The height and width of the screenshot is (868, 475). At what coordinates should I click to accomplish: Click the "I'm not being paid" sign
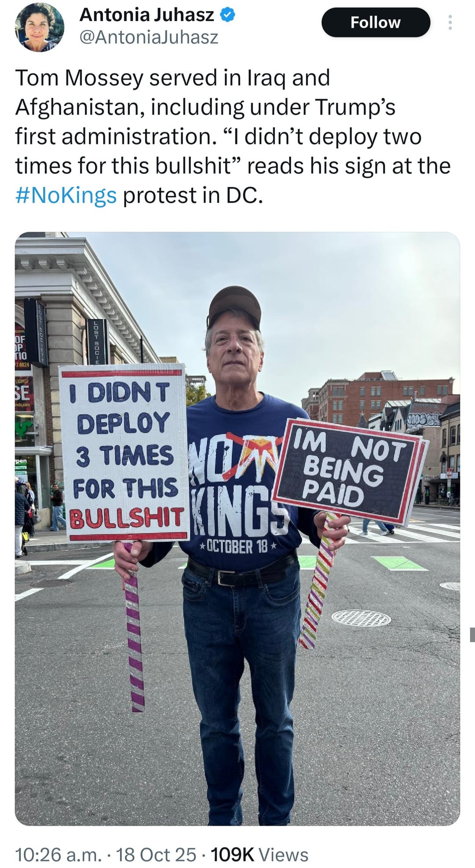coord(349,471)
